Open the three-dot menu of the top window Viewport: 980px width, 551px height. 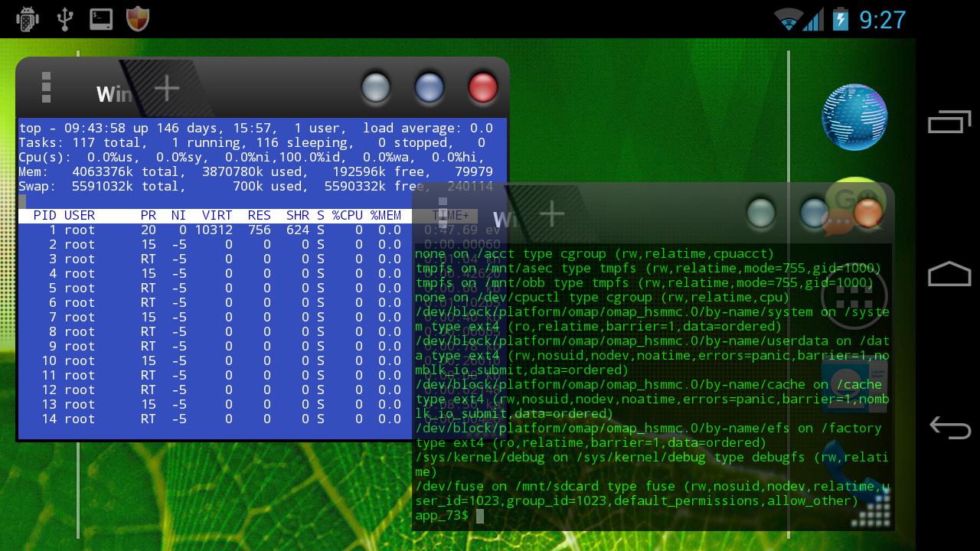47,87
